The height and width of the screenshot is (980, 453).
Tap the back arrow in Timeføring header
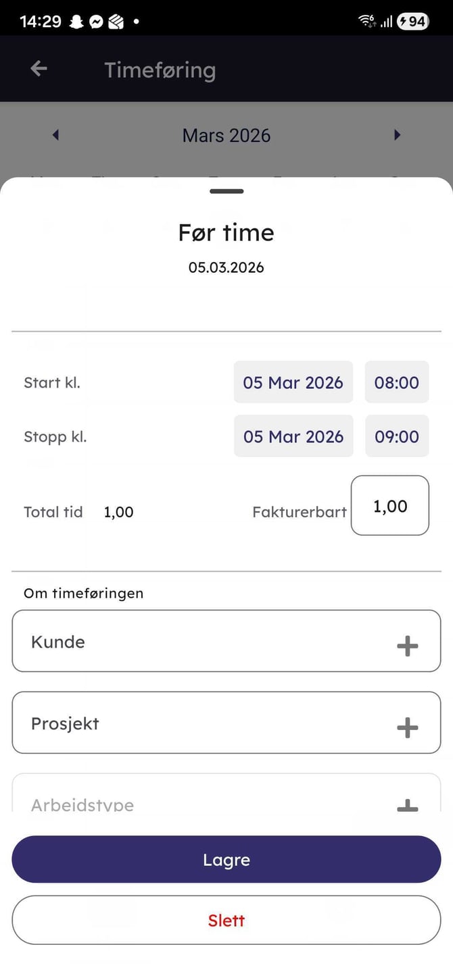point(39,69)
